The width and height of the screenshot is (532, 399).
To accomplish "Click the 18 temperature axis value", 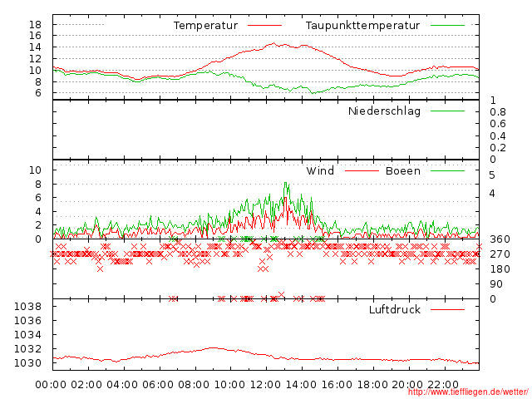I will tap(35, 24).
